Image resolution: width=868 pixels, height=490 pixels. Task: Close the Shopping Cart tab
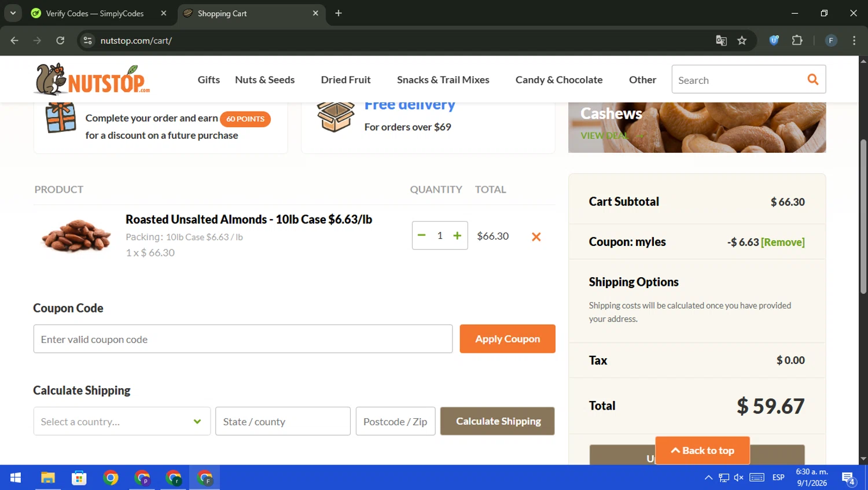tap(315, 13)
